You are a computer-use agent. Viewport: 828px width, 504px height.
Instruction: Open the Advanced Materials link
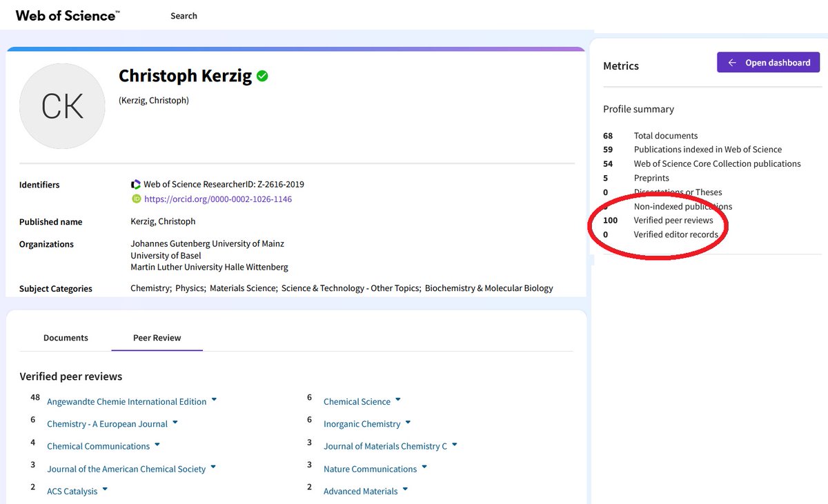[x=361, y=492]
